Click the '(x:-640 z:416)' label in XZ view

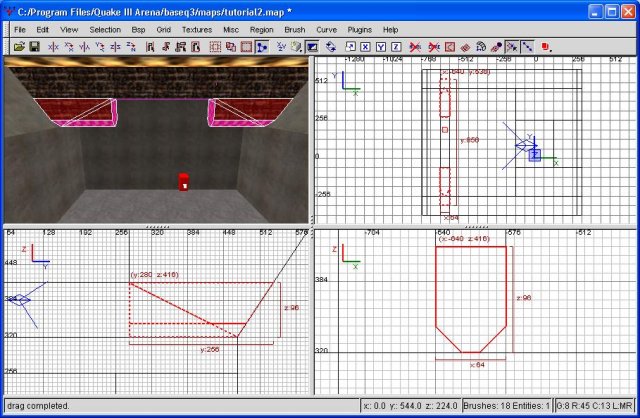point(464,239)
